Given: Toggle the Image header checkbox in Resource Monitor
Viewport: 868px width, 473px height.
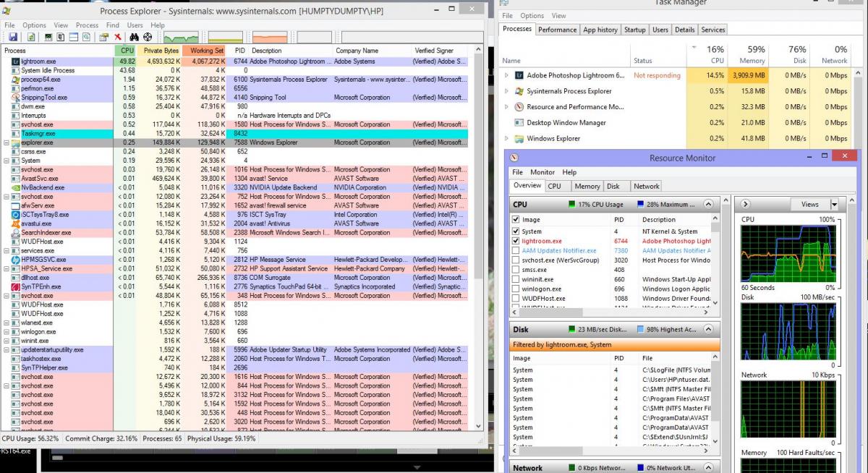Looking at the screenshot, I should (516, 220).
